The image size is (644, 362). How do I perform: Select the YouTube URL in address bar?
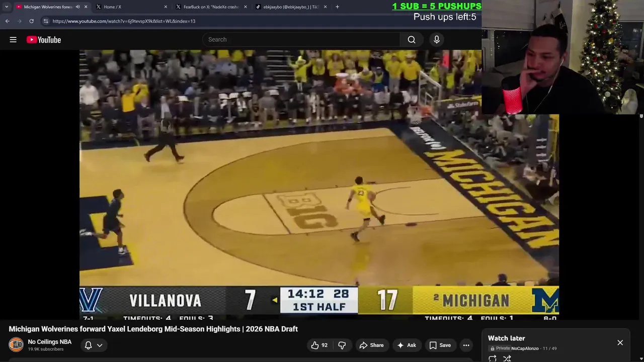[x=124, y=21]
